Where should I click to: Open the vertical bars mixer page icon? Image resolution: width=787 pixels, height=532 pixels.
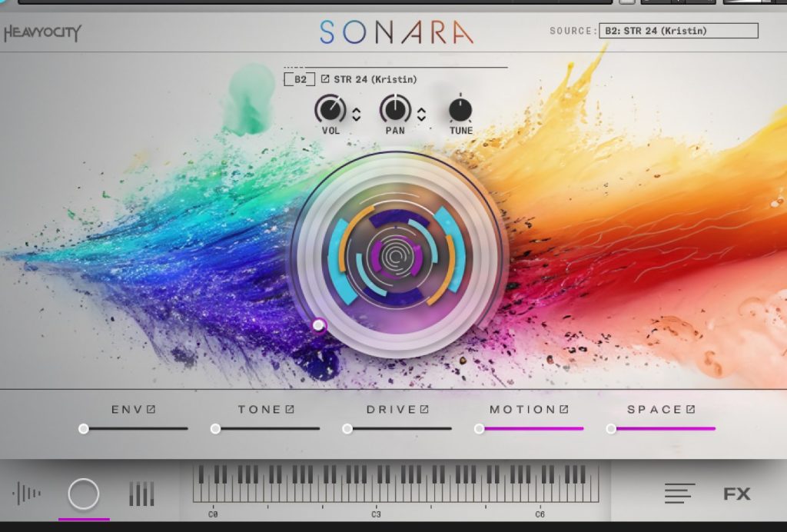coord(141,494)
